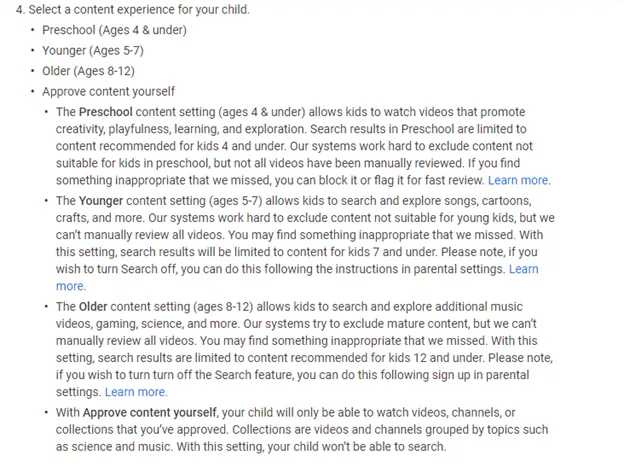This screenshot has width=624, height=467.
Task: Click the 'Older (Ages 8-12)' list item
Action: (88, 71)
